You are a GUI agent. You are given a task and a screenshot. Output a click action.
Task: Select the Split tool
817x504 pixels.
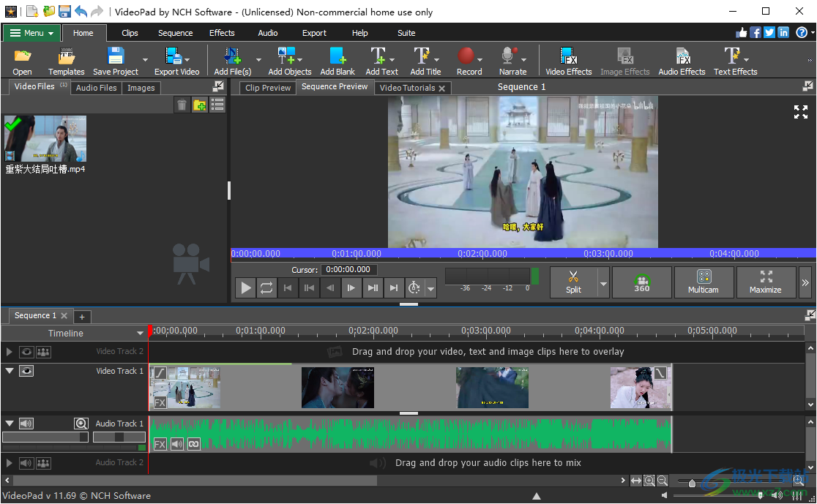point(575,282)
